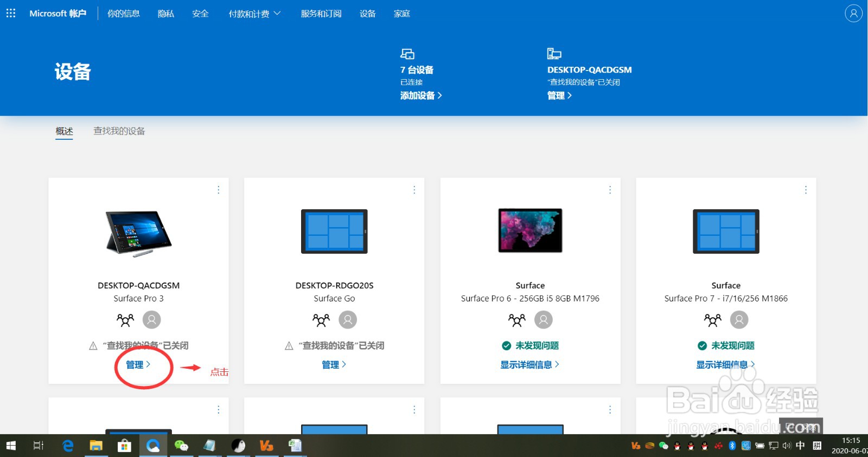This screenshot has height=457, width=868.
Task: Click 'Surface Pro 6 - 256GB i5 8GB M1796' text
Action: [x=531, y=299]
